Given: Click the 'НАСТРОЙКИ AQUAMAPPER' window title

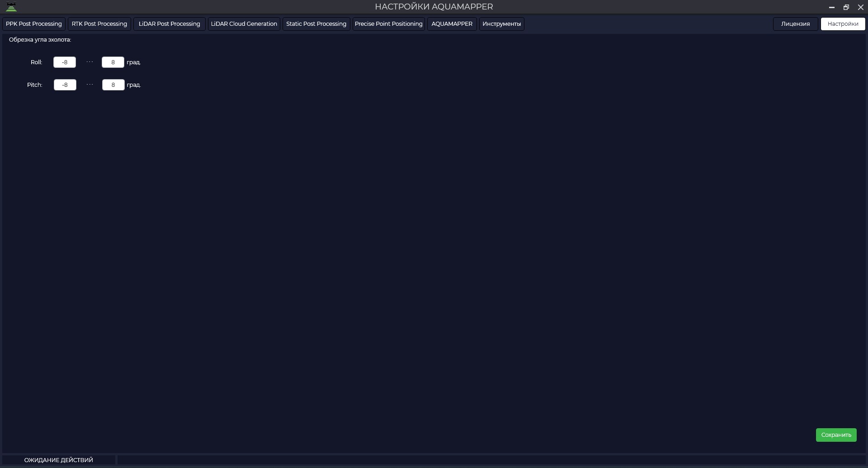Looking at the screenshot, I should pyautogui.click(x=434, y=7).
